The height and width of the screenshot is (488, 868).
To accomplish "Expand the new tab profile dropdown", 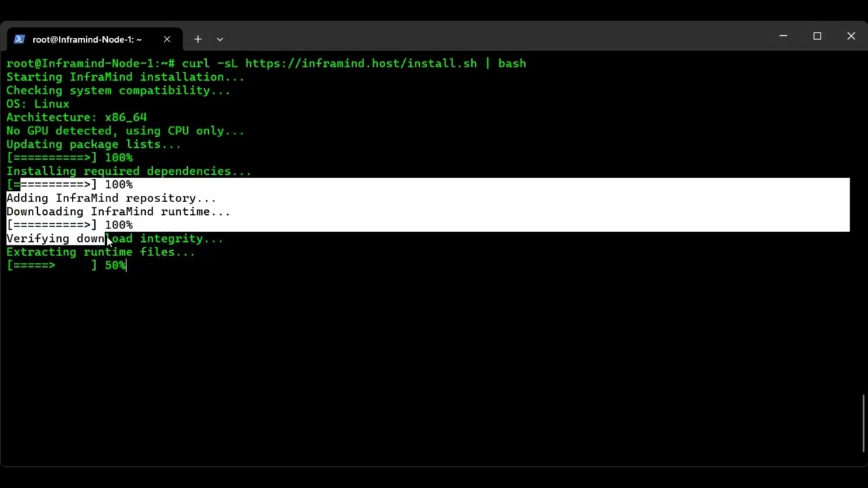I will click(x=220, y=39).
